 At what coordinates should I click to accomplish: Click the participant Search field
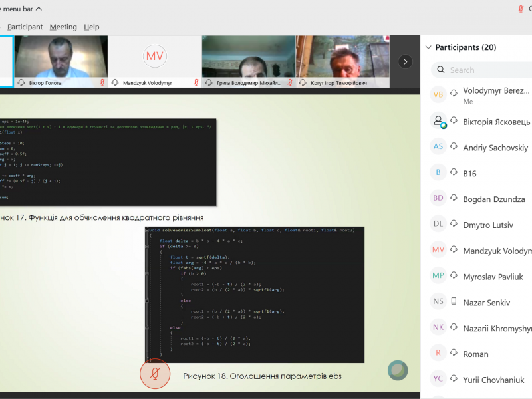485,70
